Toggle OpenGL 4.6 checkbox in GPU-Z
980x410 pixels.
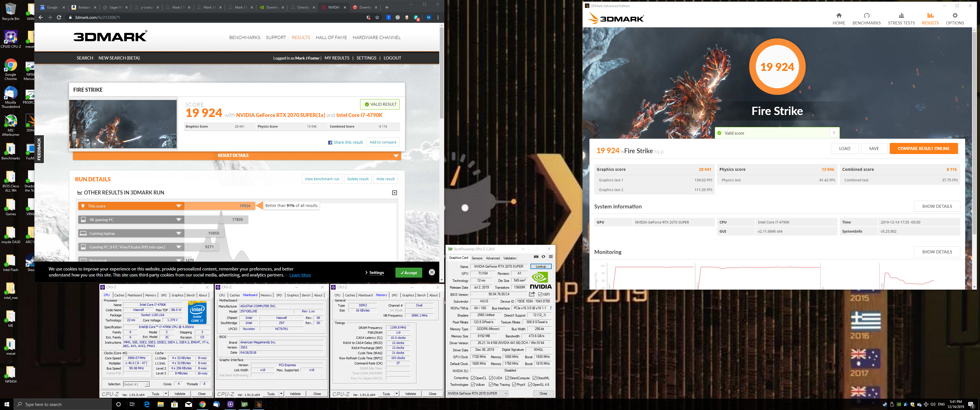(x=530, y=385)
